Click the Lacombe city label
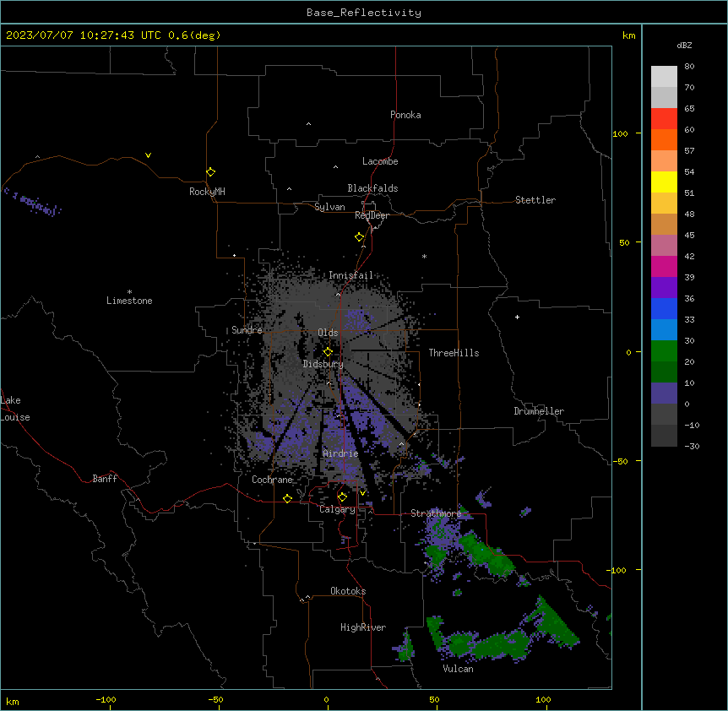Image resolution: width=728 pixels, height=711 pixels. (380, 161)
